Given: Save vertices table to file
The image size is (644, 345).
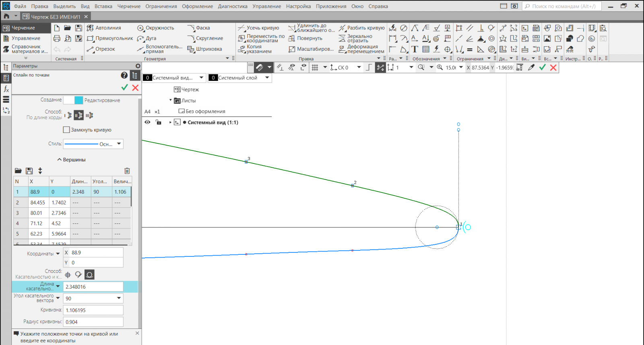Looking at the screenshot, I should click(29, 171).
